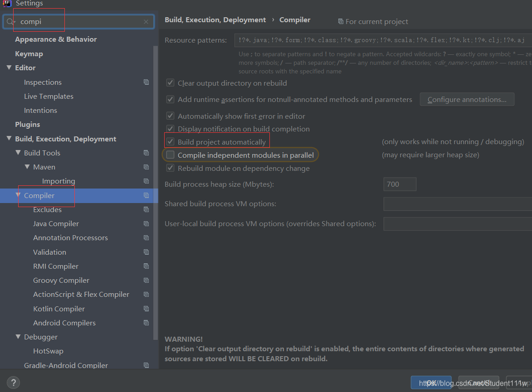Toggle Add runtime assertions checkbox
532x392 pixels.
[x=171, y=99]
